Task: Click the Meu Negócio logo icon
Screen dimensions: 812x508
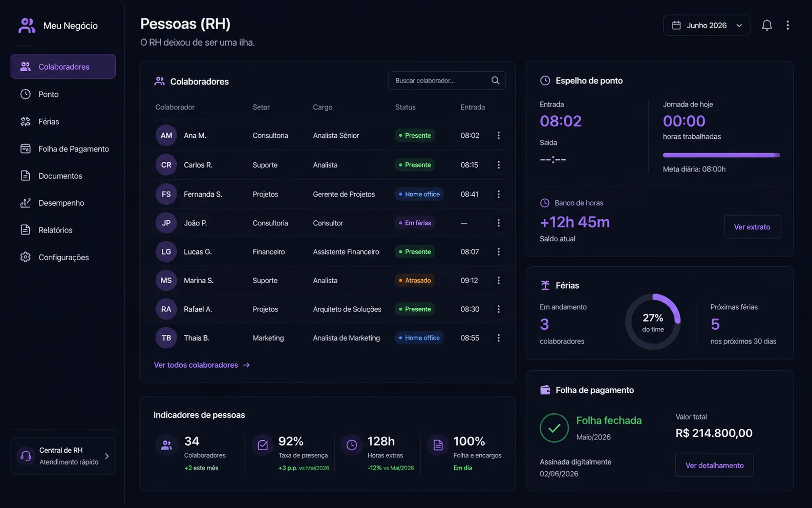Action: (x=27, y=26)
